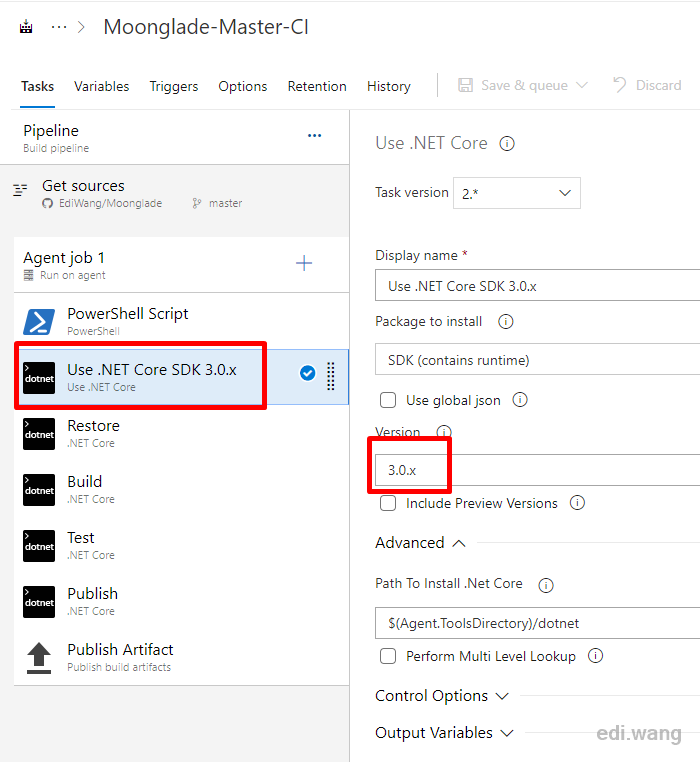
Task: Select the Pipeline heading
Action: (51, 131)
